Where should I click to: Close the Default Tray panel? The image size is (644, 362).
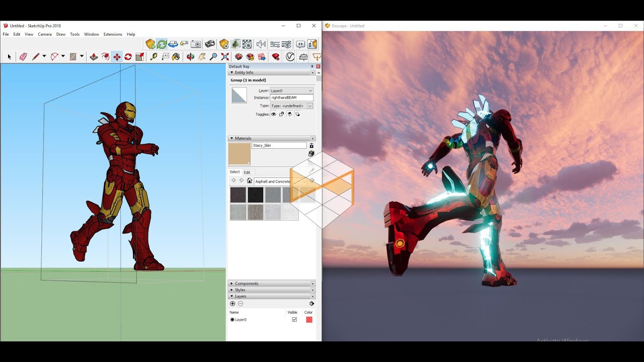point(318,66)
